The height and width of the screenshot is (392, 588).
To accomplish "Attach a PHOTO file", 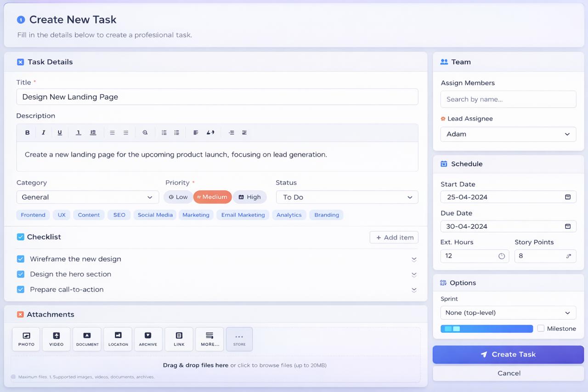I will [26, 339].
